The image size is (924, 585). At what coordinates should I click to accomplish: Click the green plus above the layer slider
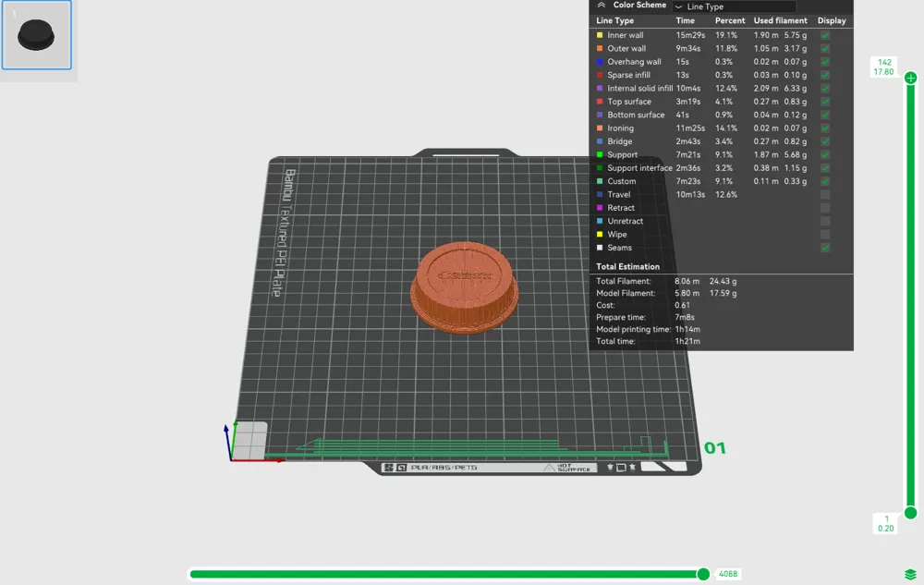pyautogui.click(x=910, y=78)
